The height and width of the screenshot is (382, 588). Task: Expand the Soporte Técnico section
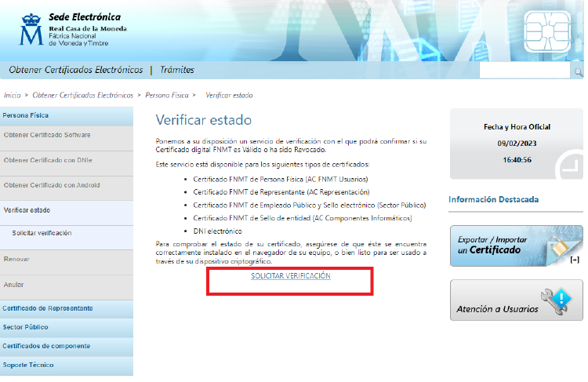(67, 365)
